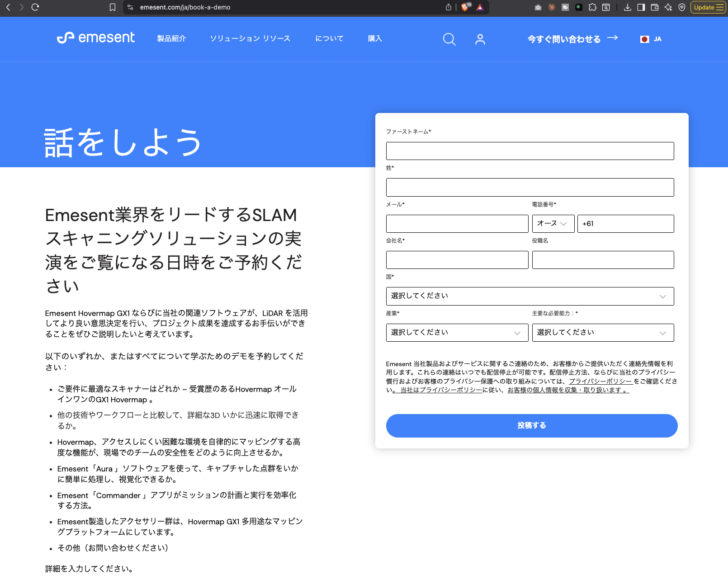This screenshot has height=584, width=728.
Task: Click the user account icon
Action: point(480,39)
